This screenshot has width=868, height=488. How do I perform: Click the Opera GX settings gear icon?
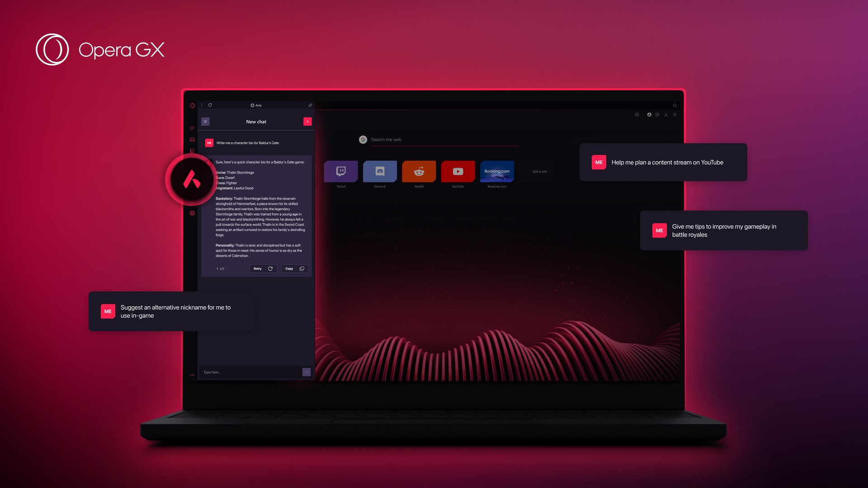(x=191, y=213)
